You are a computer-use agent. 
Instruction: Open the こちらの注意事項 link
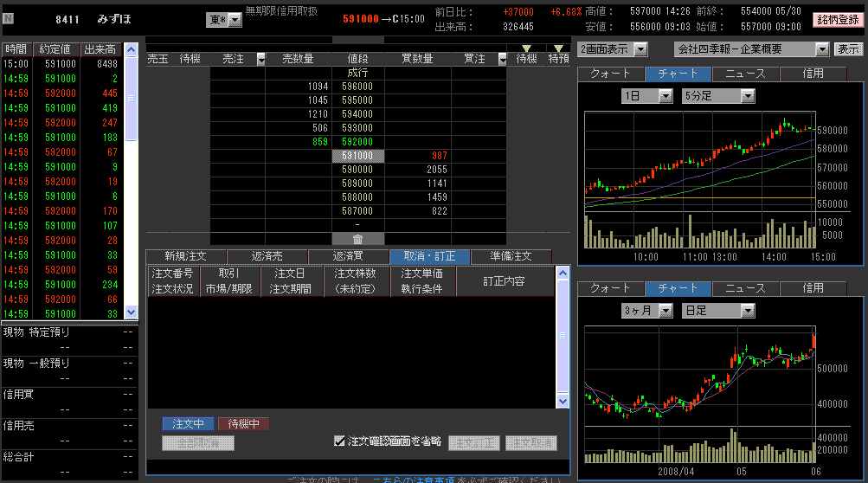[x=413, y=480]
